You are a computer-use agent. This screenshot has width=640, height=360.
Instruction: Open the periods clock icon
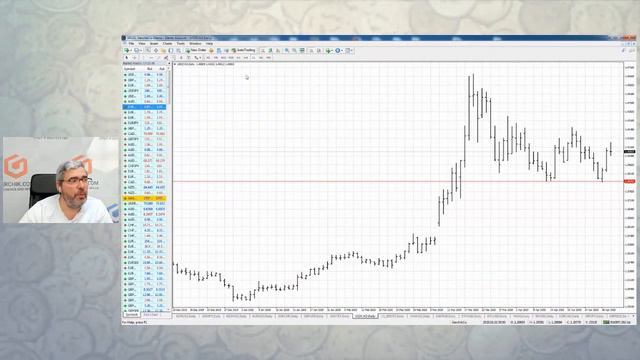(x=338, y=50)
